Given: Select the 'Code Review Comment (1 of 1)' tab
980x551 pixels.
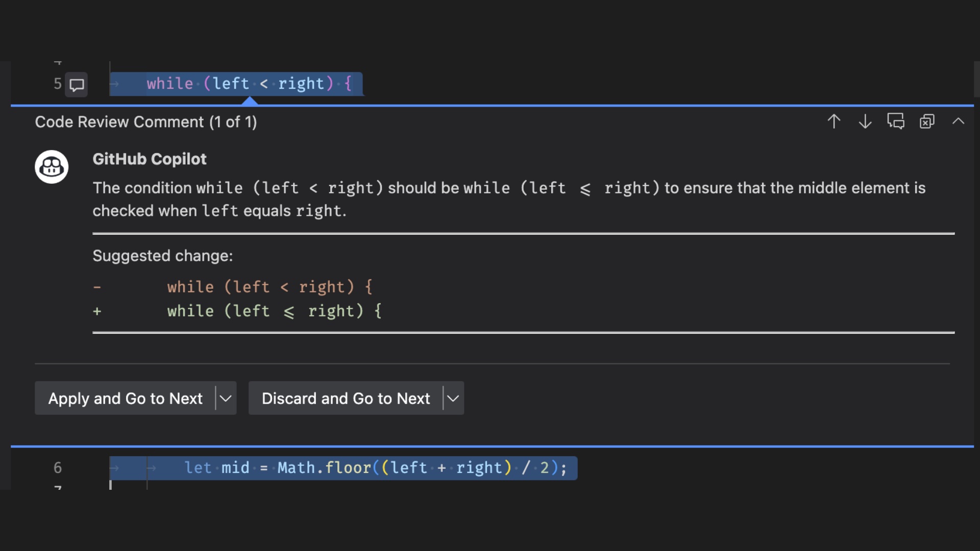Looking at the screenshot, I should click(145, 122).
